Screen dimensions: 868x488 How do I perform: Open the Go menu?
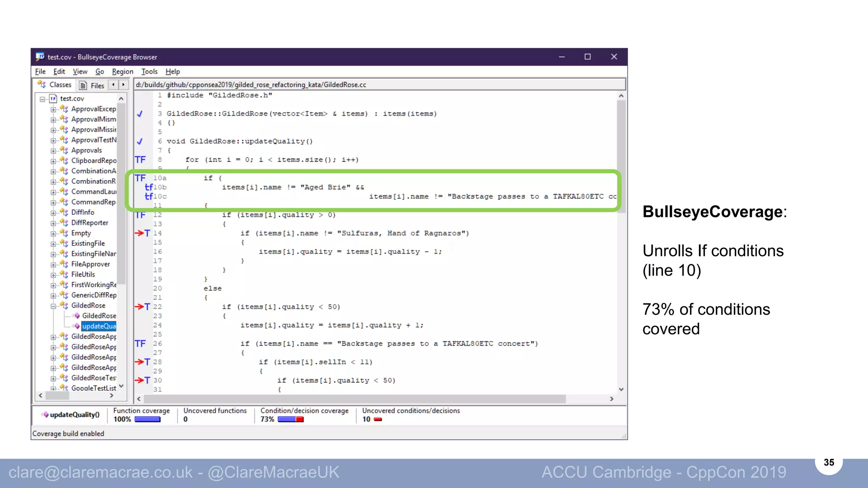click(100, 72)
